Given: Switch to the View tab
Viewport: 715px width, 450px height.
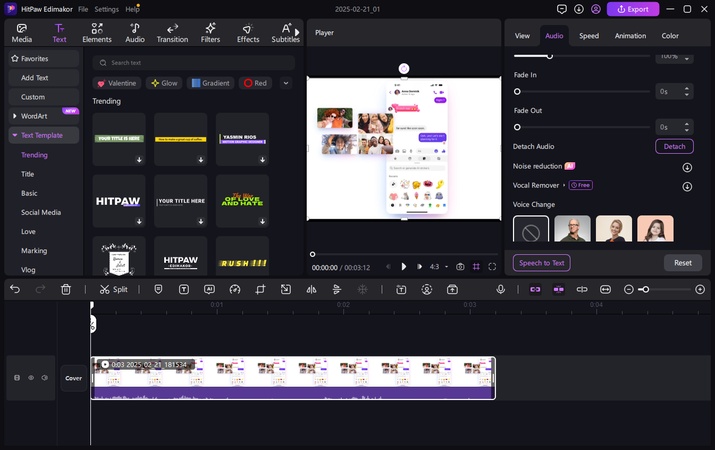Looking at the screenshot, I should tap(522, 36).
